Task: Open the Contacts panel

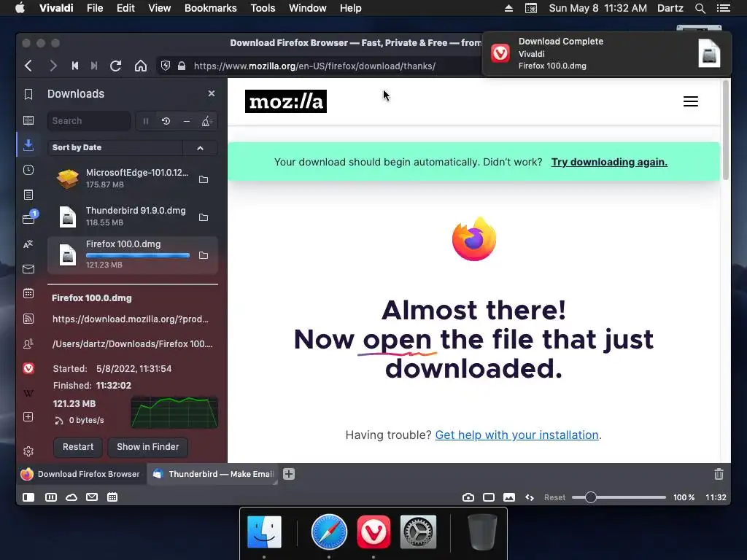Action: coord(28,343)
